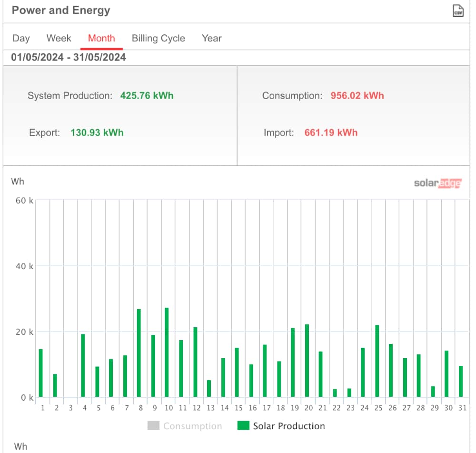
Task: Click the grey Consumption legend swatch
Action: (153, 426)
